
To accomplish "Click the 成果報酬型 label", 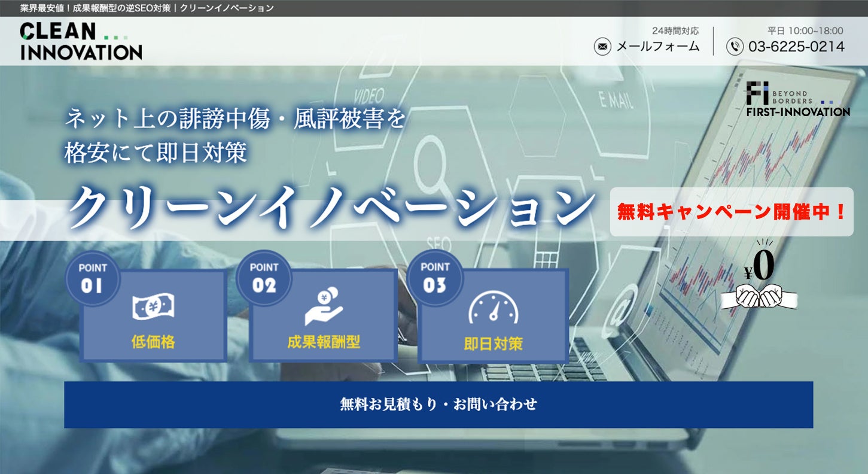I will (x=324, y=342).
